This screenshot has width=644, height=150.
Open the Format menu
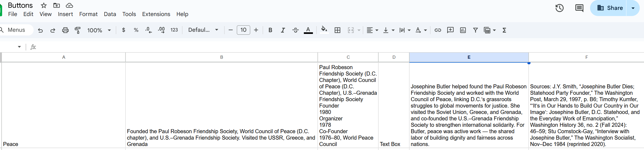[x=88, y=14]
